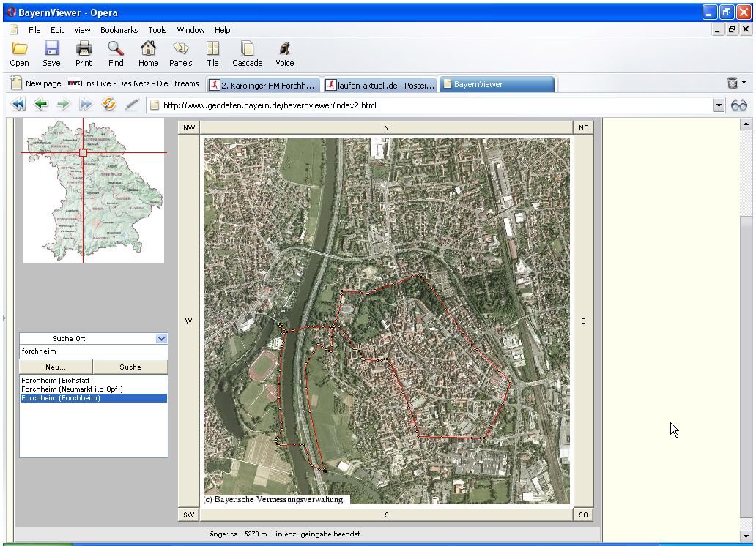Click the Print toolbar icon
This screenshot has width=756, height=546.
84,53
